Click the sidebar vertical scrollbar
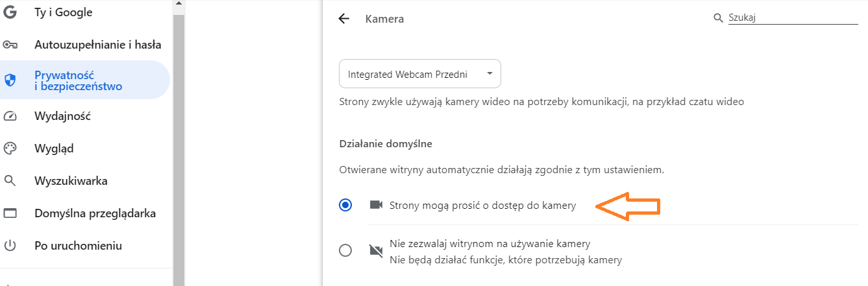This screenshot has width=868, height=286. [x=179, y=143]
